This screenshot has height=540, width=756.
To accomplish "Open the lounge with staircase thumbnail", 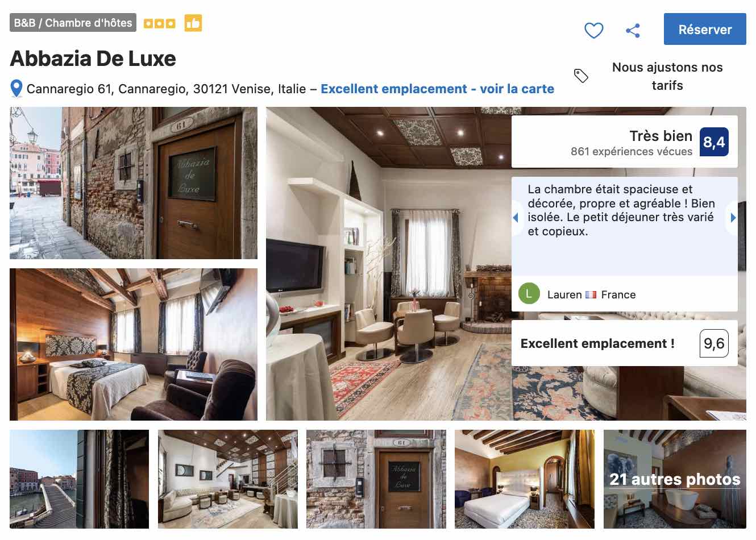I will 228,479.
